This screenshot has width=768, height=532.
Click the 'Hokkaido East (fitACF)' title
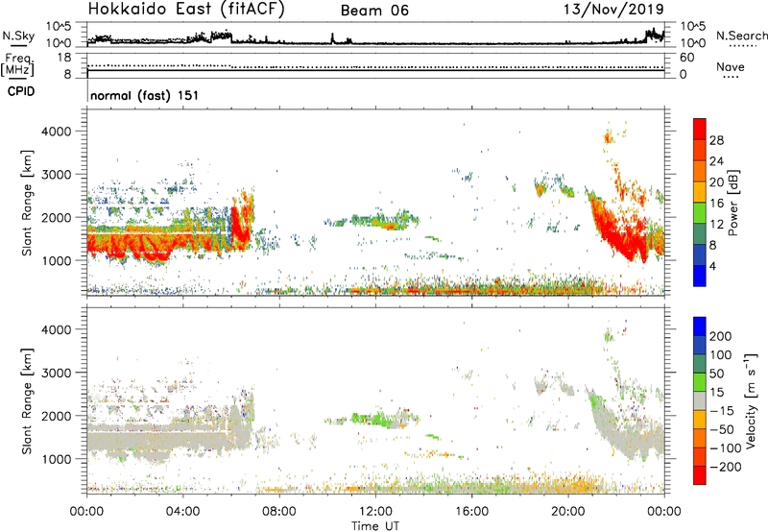tap(186, 9)
